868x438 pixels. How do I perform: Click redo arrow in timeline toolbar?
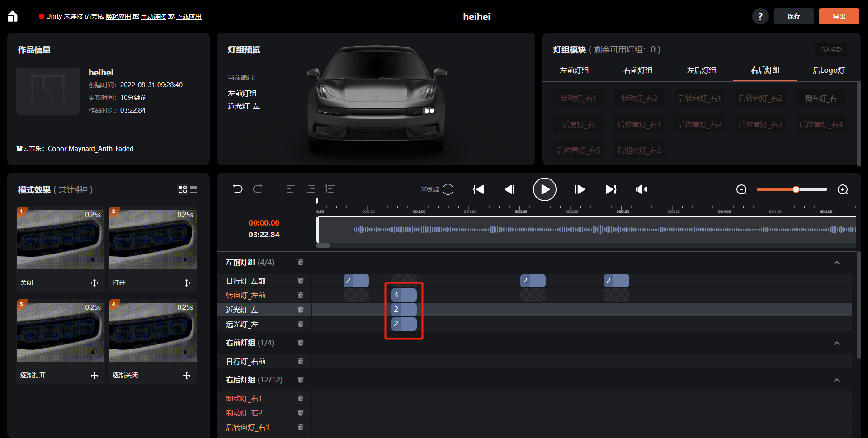258,189
